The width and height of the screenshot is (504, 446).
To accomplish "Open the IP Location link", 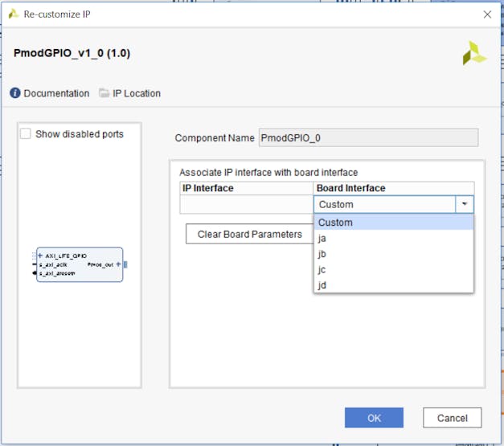I will (137, 93).
